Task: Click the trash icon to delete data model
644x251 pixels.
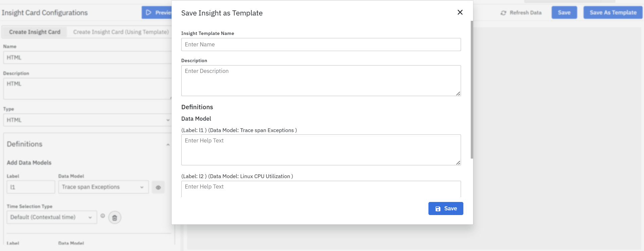Action: click(x=114, y=218)
